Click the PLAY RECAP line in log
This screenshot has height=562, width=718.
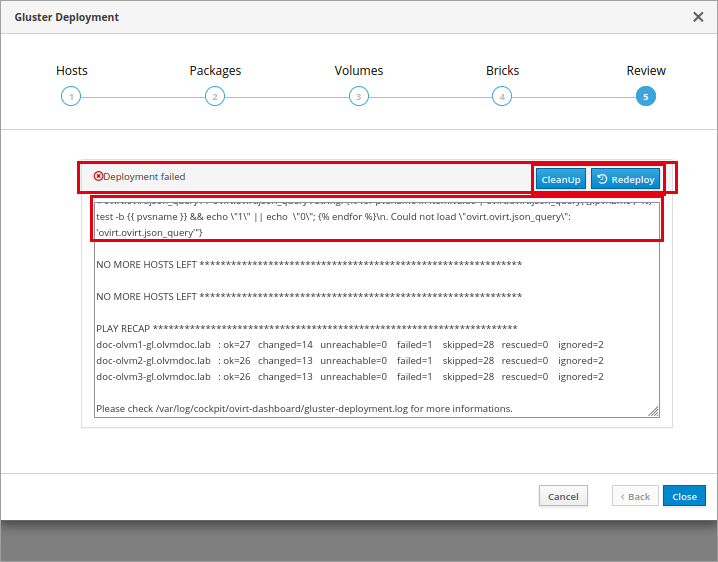tap(307, 328)
